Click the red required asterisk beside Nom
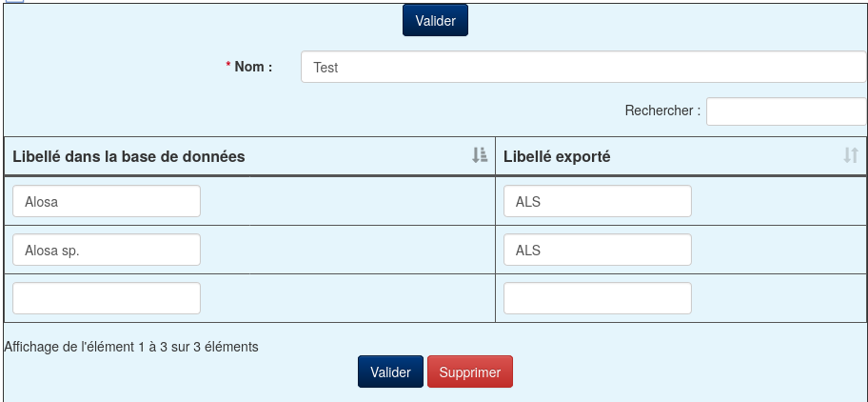This screenshot has height=402, width=868. tap(228, 66)
